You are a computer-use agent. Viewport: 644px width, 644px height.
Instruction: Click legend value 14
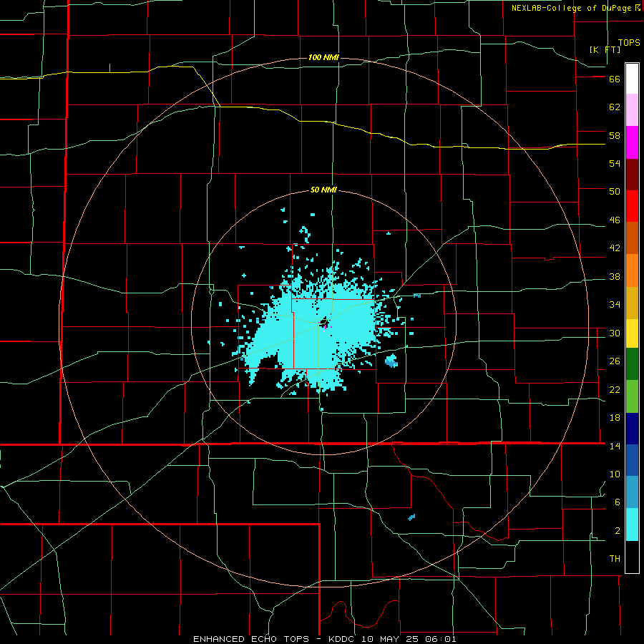(x=615, y=446)
